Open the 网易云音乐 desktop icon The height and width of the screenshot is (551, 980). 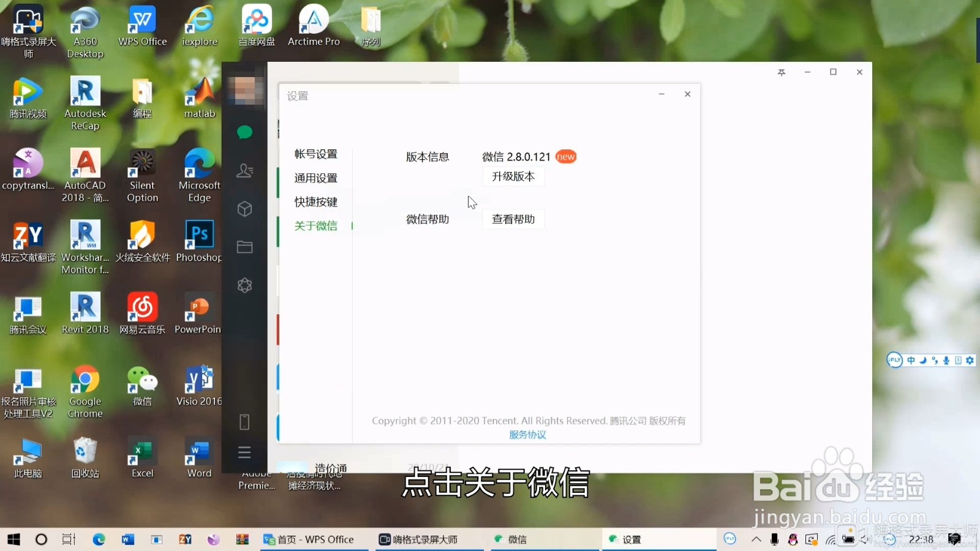coord(142,313)
